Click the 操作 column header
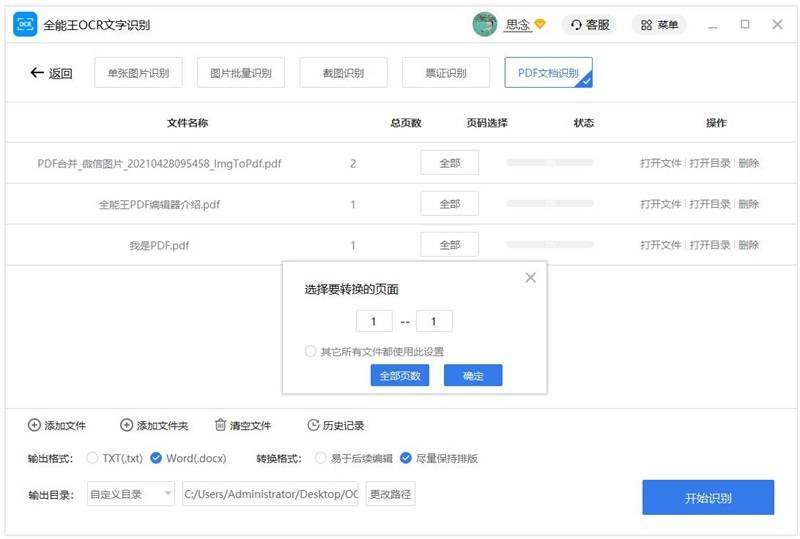This screenshot has height=539, width=800. 716,122
